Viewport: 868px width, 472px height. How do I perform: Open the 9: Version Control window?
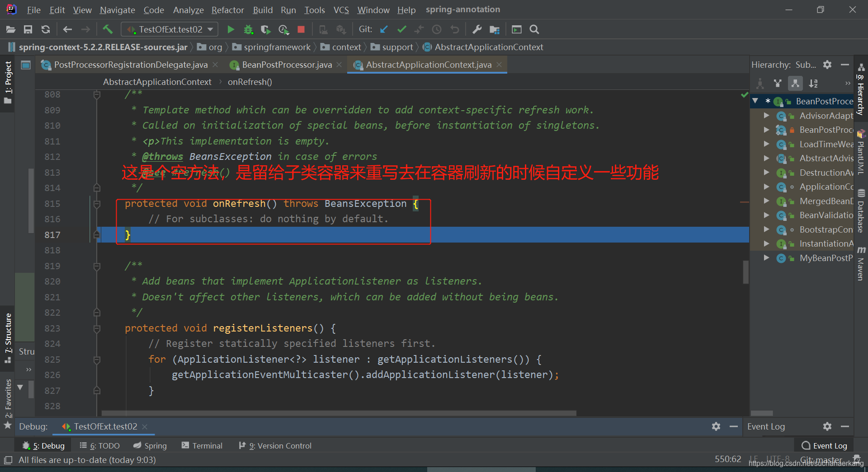click(x=275, y=446)
